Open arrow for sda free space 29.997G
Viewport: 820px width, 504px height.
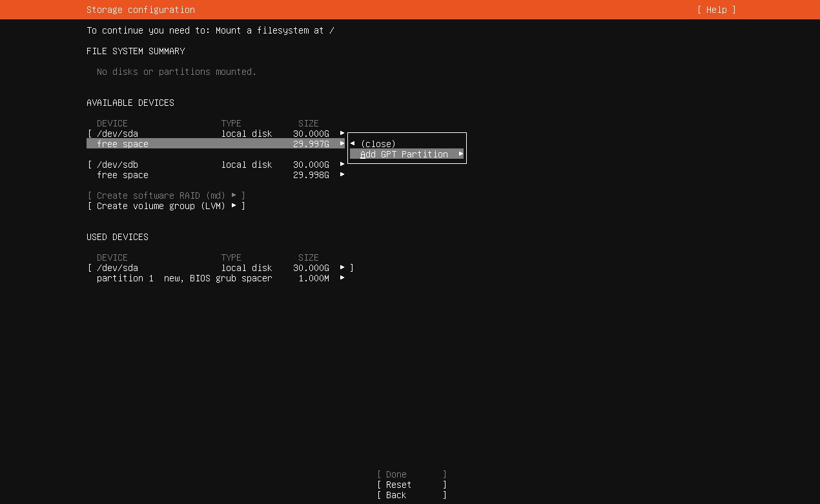point(342,144)
